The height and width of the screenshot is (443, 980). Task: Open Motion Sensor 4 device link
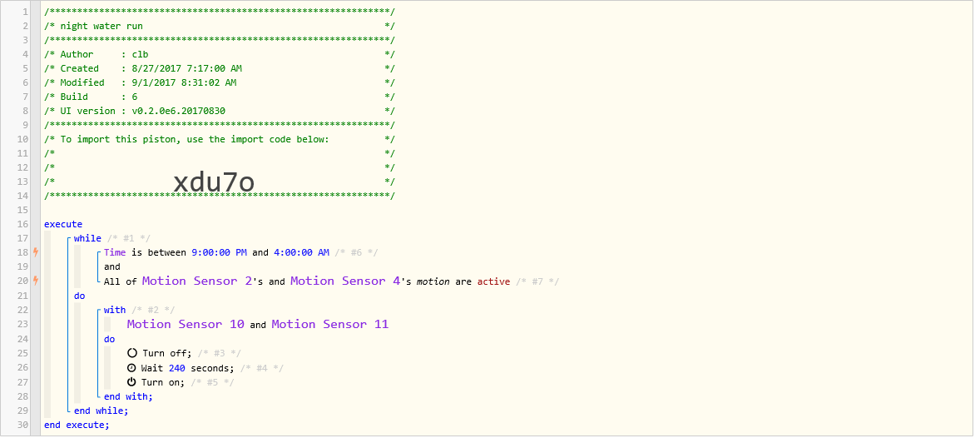(345, 281)
